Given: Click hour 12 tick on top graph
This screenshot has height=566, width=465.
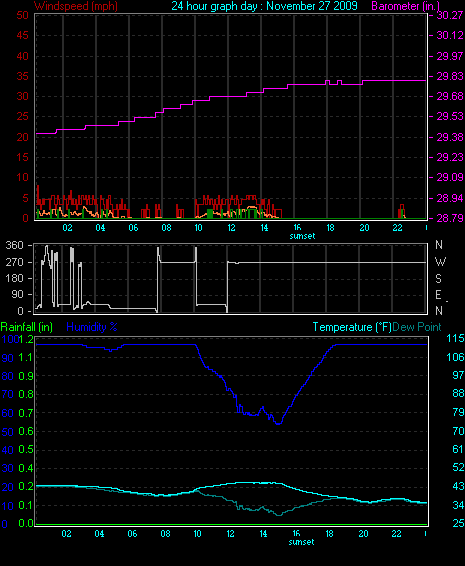Looking at the screenshot, I should point(231,228).
